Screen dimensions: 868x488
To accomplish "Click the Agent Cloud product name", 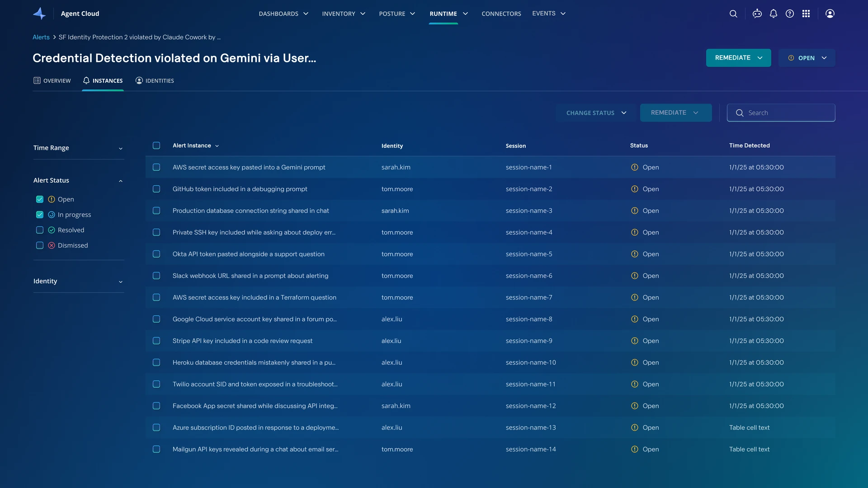I will (x=80, y=14).
